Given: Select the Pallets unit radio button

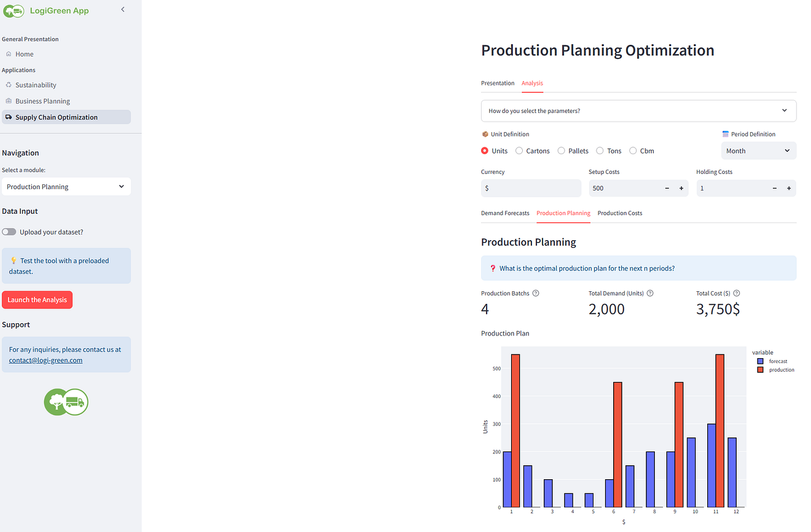Looking at the screenshot, I should (x=562, y=151).
